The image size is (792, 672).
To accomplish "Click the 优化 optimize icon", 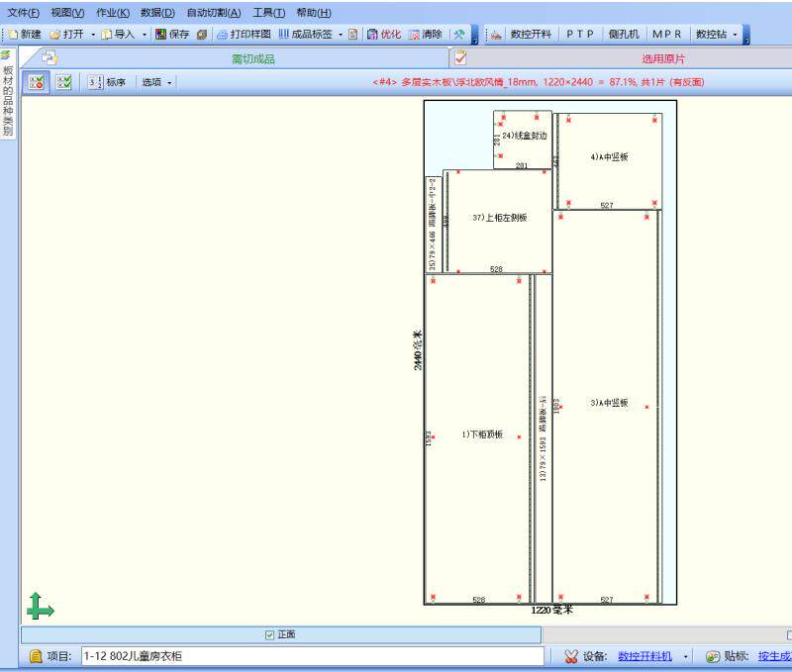I will pyautogui.click(x=373, y=35).
